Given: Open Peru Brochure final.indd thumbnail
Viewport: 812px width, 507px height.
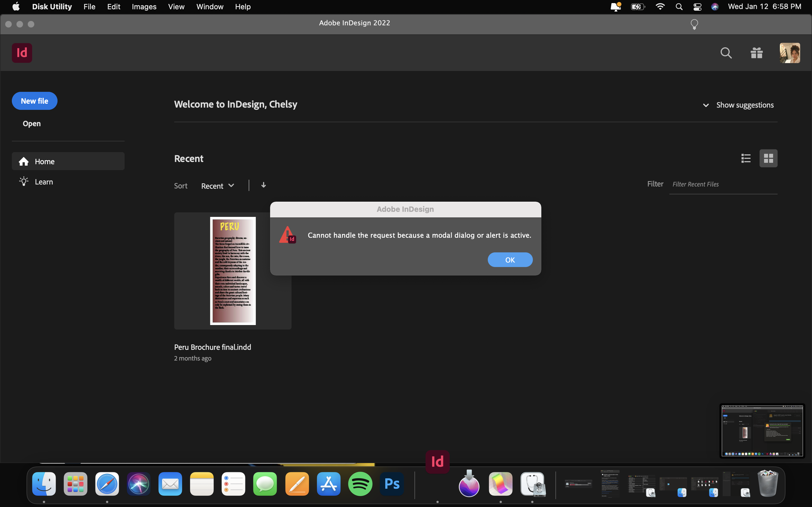Looking at the screenshot, I should pos(233,270).
